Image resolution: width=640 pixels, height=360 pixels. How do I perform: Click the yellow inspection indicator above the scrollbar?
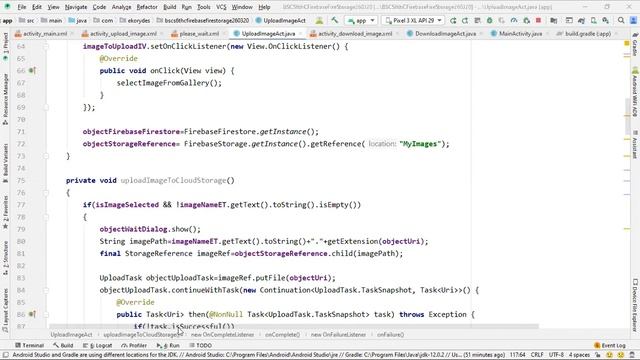pos(627,43)
